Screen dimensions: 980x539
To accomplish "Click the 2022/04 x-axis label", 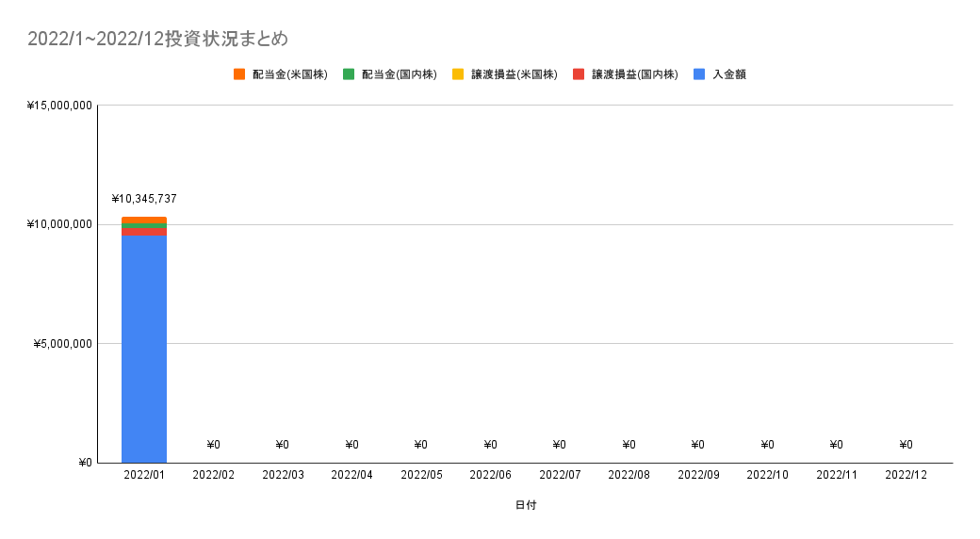I will pos(351,475).
